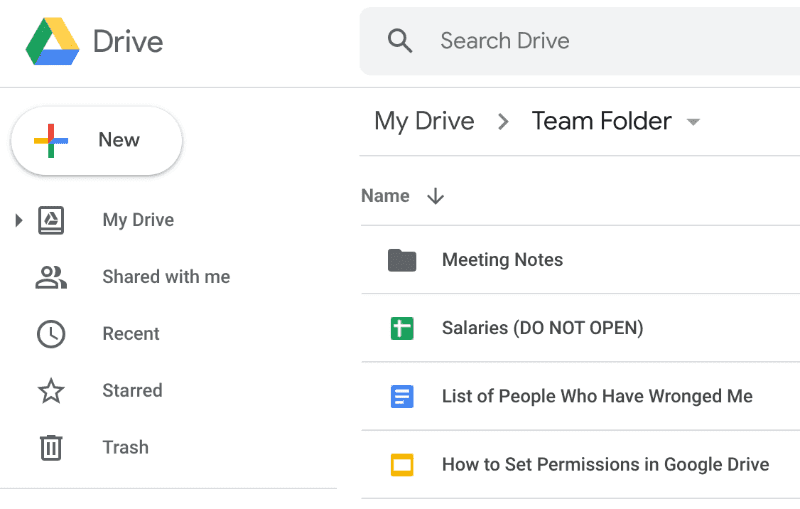Click the Shared with me people icon

(51, 277)
